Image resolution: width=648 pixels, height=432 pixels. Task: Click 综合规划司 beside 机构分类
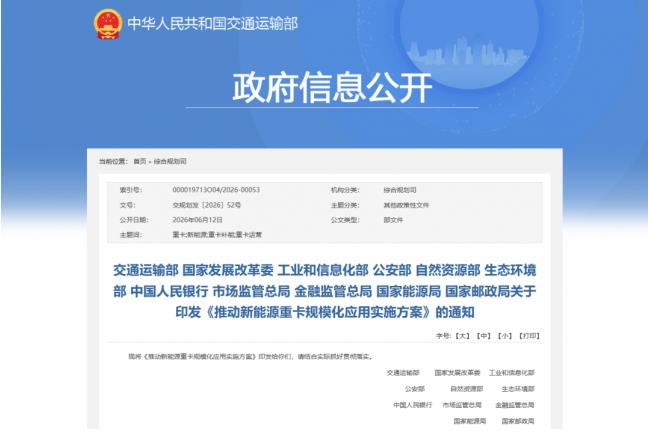click(x=400, y=190)
